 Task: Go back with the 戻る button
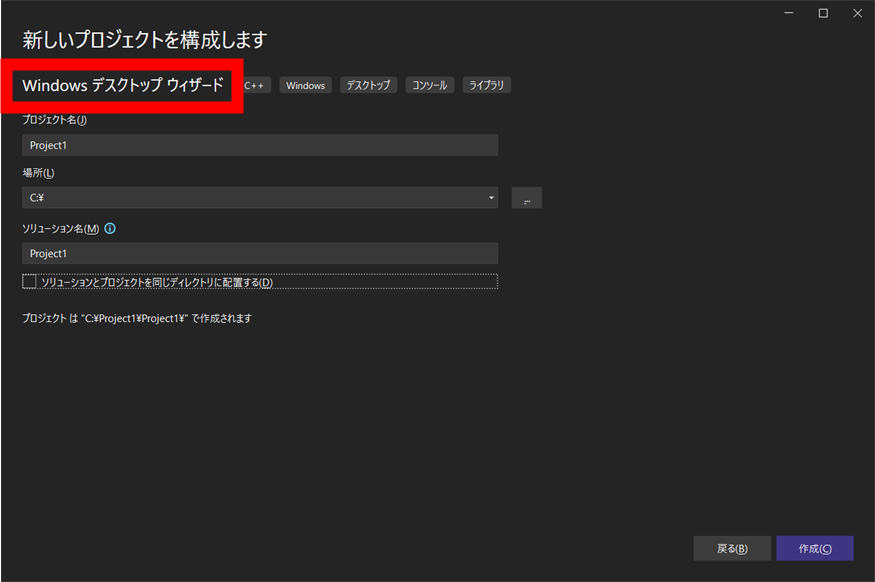click(x=732, y=548)
